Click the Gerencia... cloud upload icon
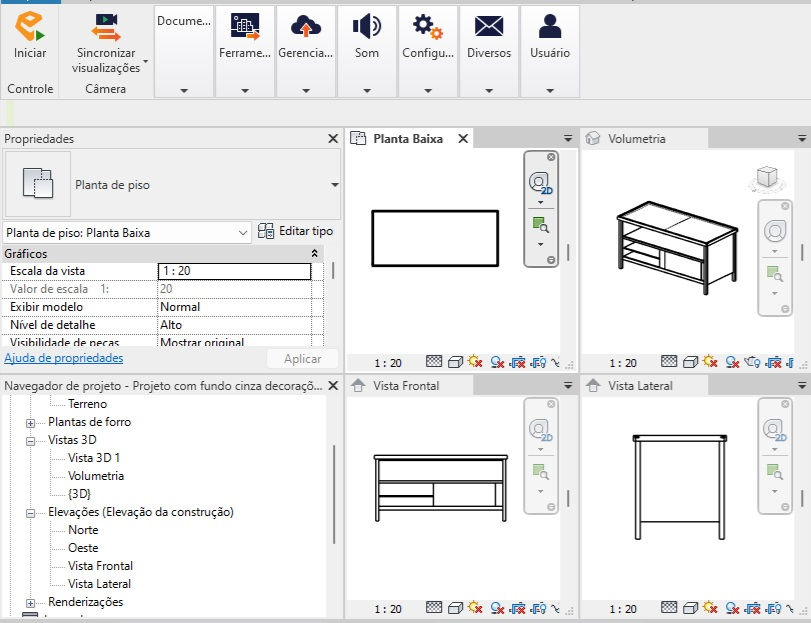The image size is (811, 623). 306,26
